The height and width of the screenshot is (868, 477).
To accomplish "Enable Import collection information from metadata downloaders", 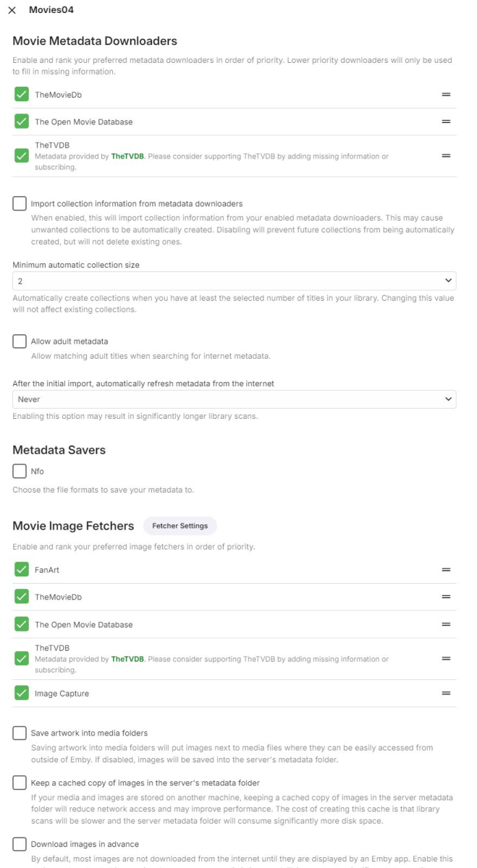I will (20, 204).
